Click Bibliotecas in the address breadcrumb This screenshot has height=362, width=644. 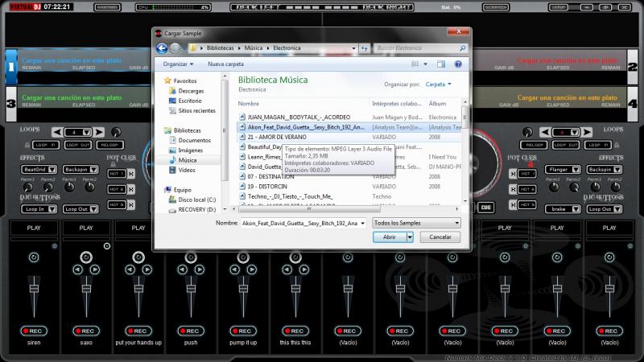point(220,48)
